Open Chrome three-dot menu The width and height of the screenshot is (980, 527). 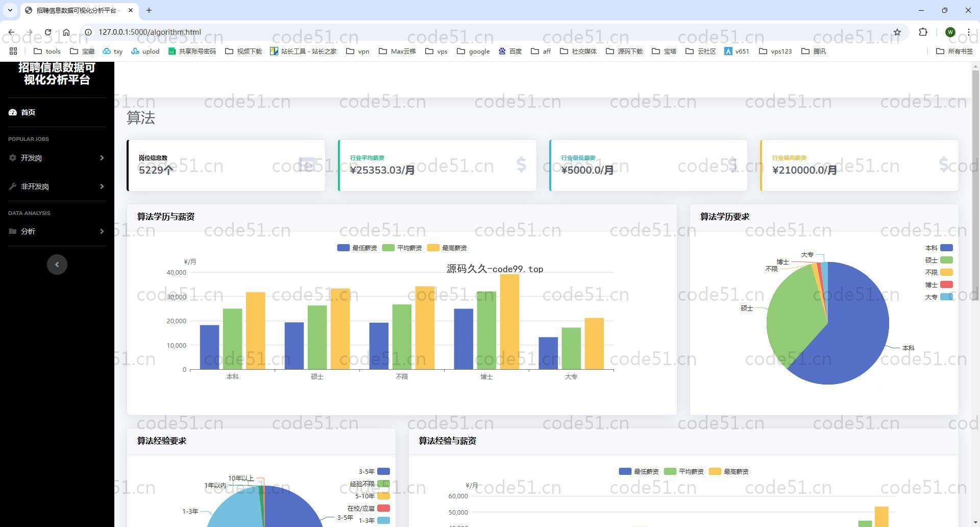(x=968, y=32)
